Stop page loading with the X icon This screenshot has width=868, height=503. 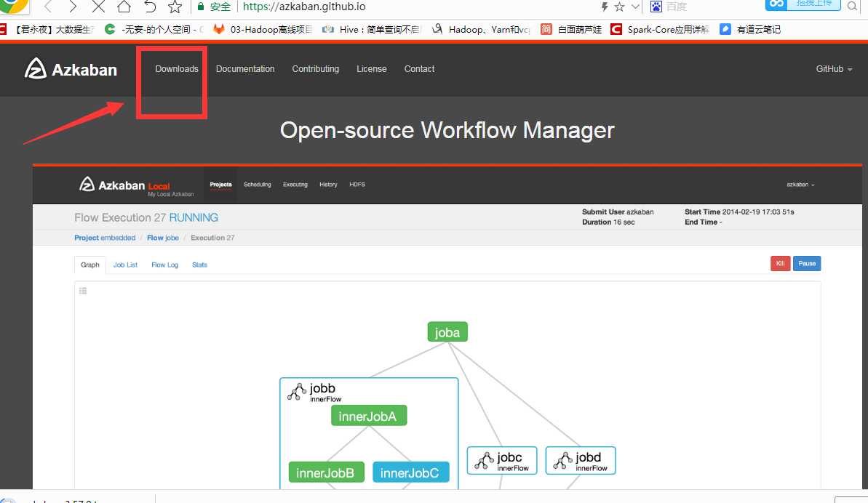coord(98,7)
